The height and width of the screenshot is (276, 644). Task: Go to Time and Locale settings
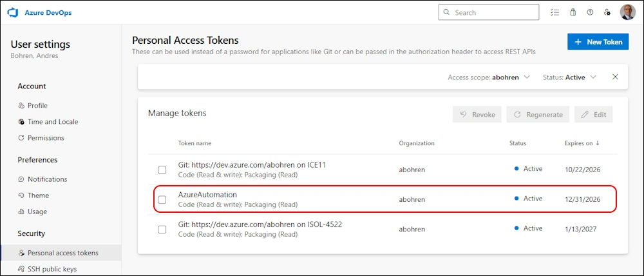[x=53, y=122]
